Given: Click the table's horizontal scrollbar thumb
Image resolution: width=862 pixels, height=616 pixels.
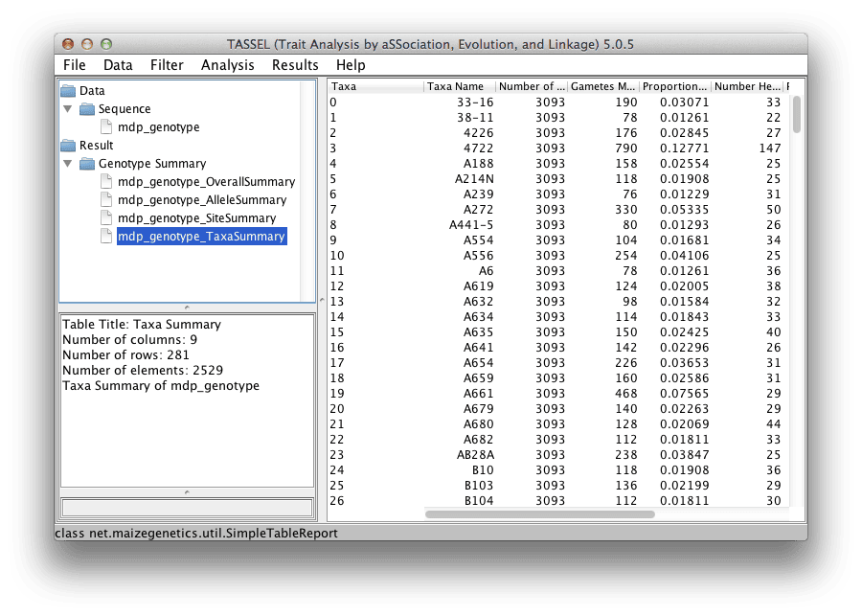Looking at the screenshot, I should point(540,514).
